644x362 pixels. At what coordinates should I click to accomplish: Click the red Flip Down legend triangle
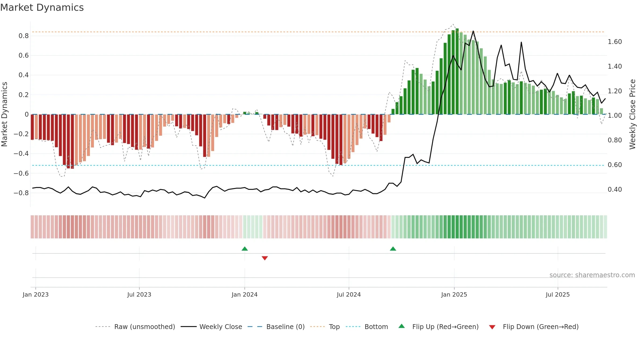click(492, 327)
